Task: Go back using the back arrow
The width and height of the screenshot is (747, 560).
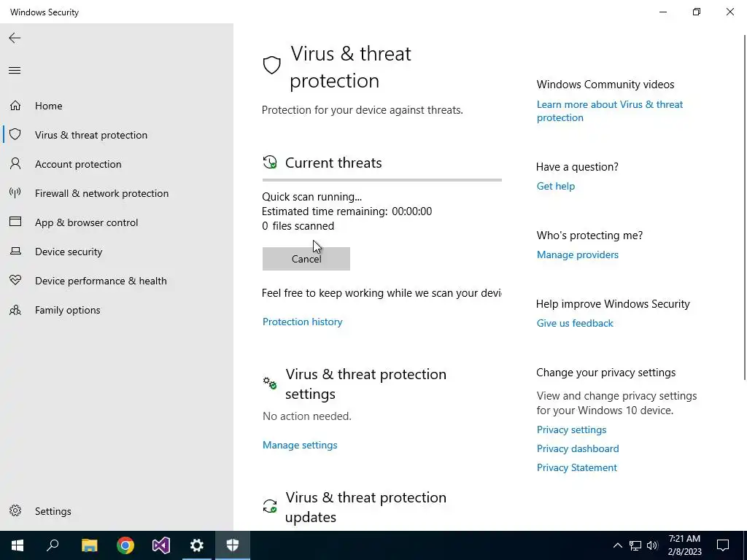Action: tap(15, 38)
